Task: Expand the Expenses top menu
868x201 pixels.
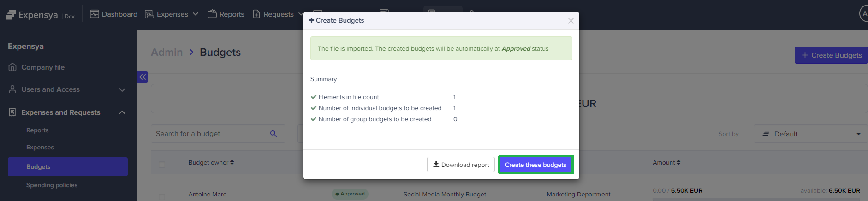Action: 172,14
